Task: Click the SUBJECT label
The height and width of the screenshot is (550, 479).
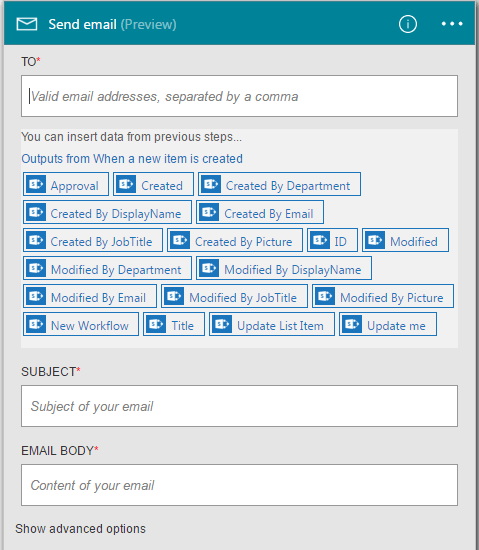Action: [x=51, y=371]
